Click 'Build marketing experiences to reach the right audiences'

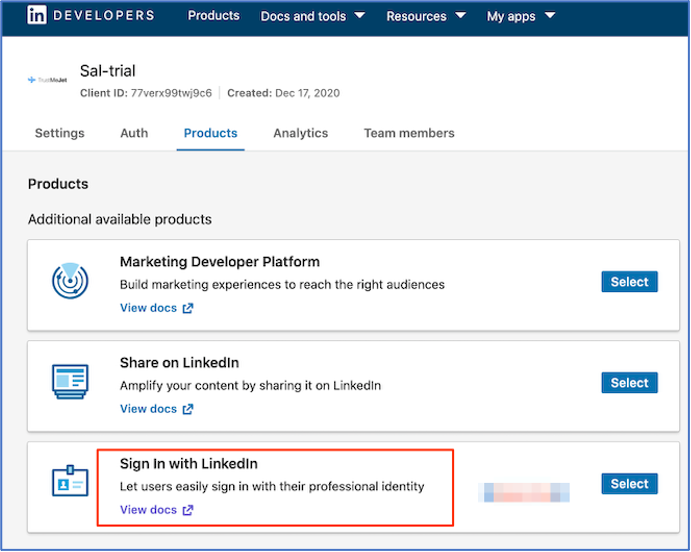pyautogui.click(x=282, y=285)
